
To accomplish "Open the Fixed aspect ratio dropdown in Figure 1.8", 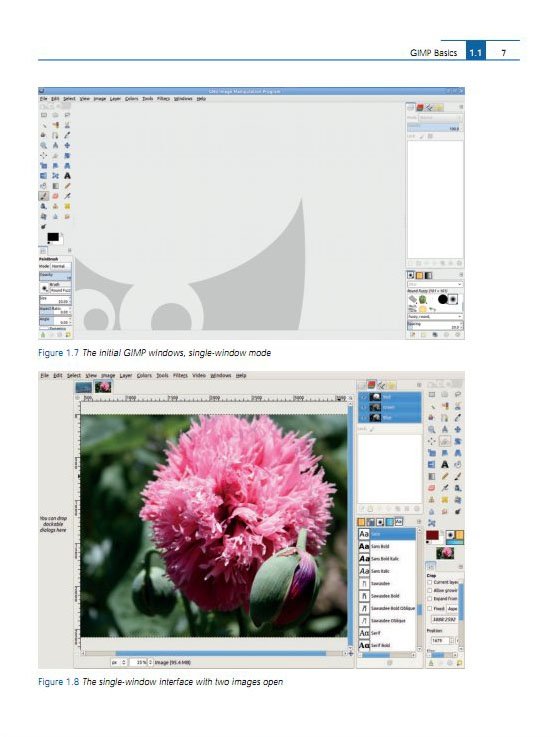I will (x=452, y=609).
